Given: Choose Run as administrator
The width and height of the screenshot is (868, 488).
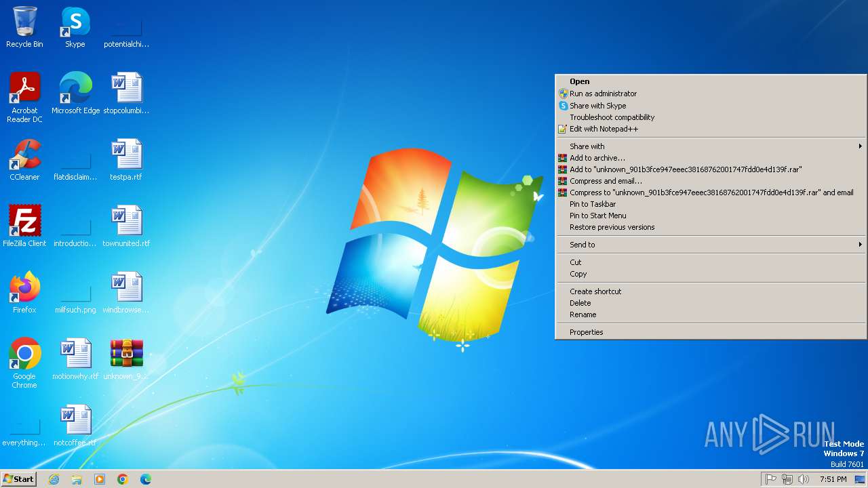Looking at the screenshot, I should [x=711, y=94].
